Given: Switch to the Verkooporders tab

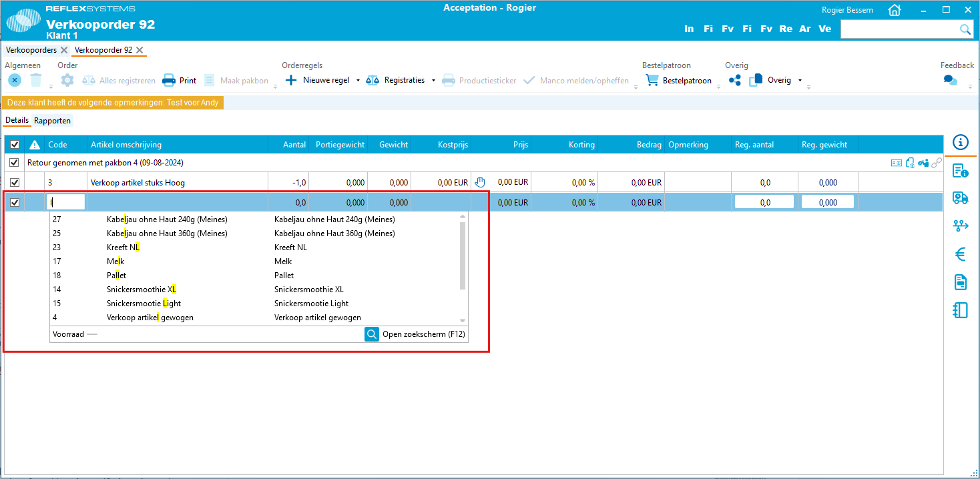Looking at the screenshot, I should (31, 50).
